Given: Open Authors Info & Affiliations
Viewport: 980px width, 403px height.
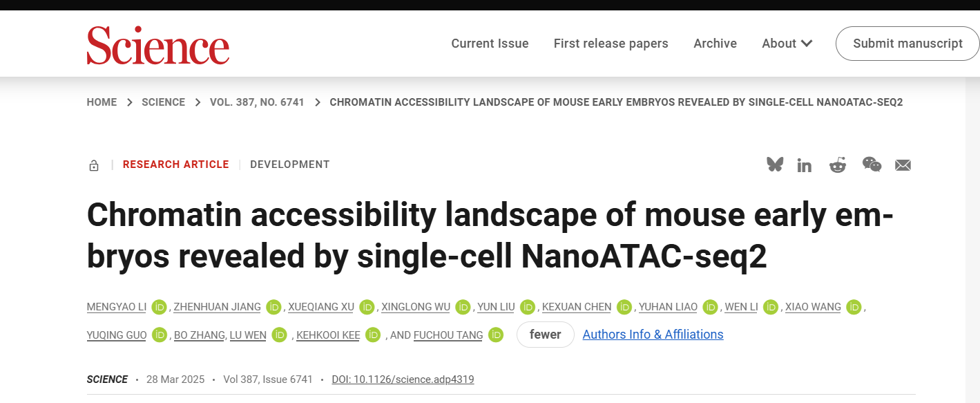Looking at the screenshot, I should [653, 335].
